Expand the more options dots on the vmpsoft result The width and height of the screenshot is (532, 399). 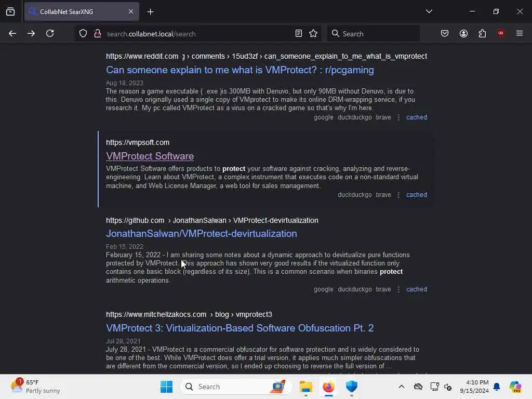[398, 195]
